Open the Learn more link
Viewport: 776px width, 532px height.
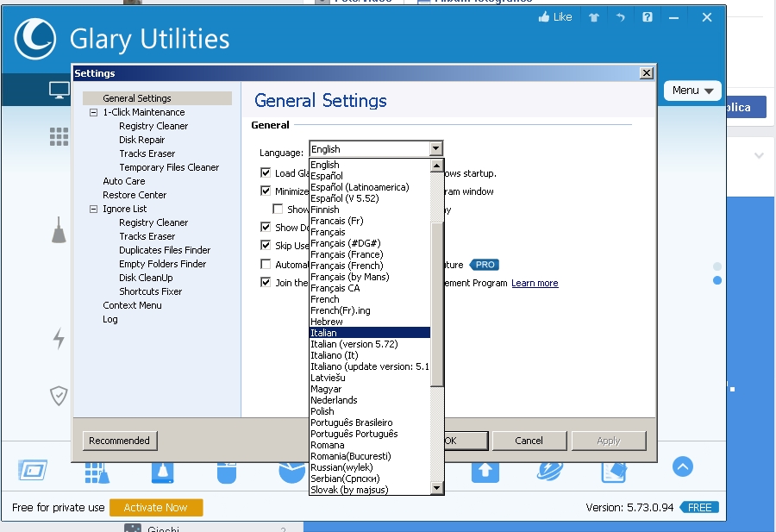[x=535, y=283]
